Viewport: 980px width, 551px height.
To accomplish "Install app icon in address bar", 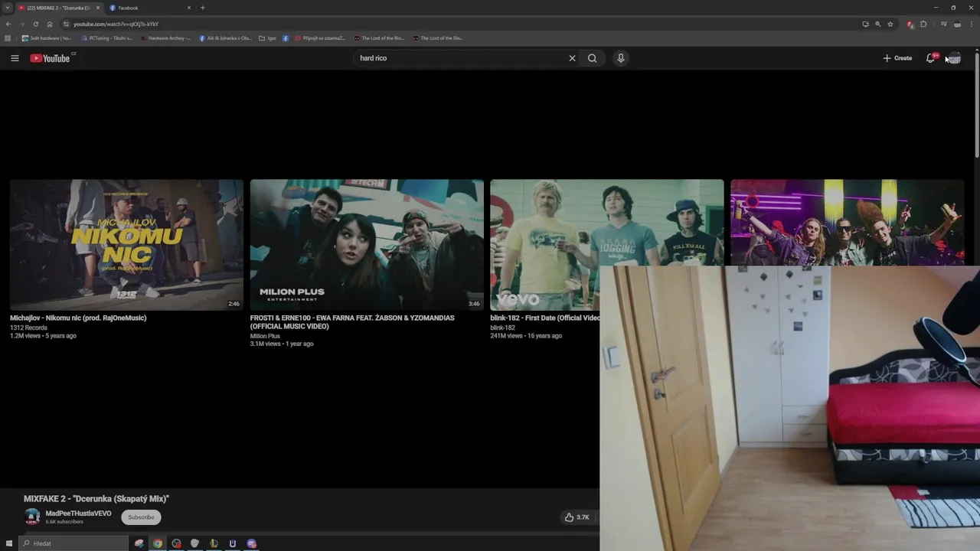I will tap(865, 24).
